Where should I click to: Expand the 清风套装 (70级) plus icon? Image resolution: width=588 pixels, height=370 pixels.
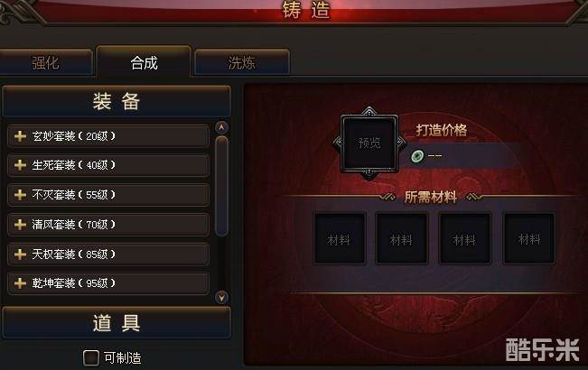point(20,225)
